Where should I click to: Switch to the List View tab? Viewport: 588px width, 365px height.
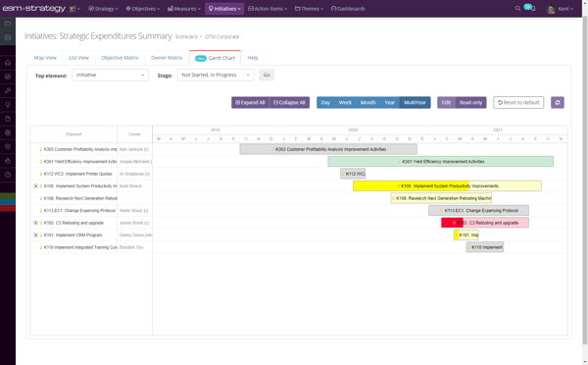coord(78,58)
